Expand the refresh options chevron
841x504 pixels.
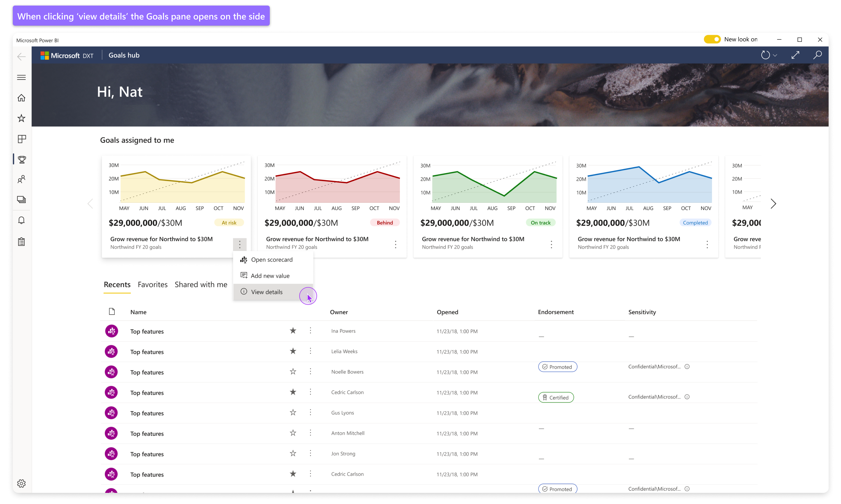775,55
